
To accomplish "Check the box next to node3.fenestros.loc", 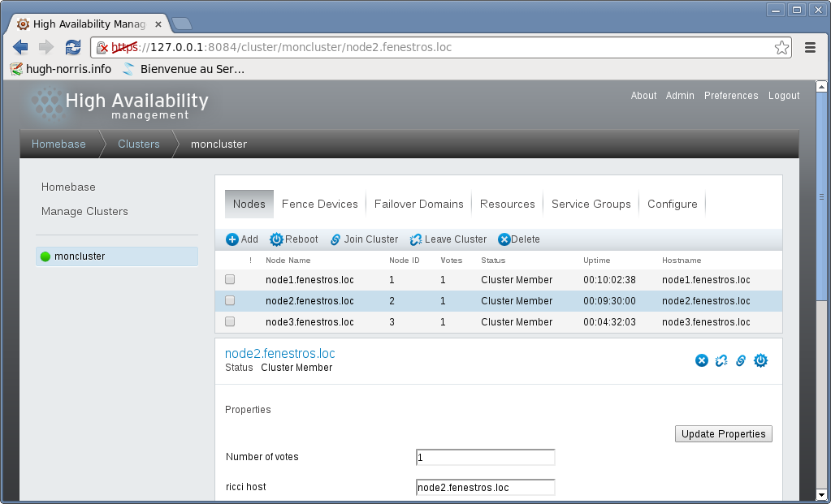I will (230, 321).
